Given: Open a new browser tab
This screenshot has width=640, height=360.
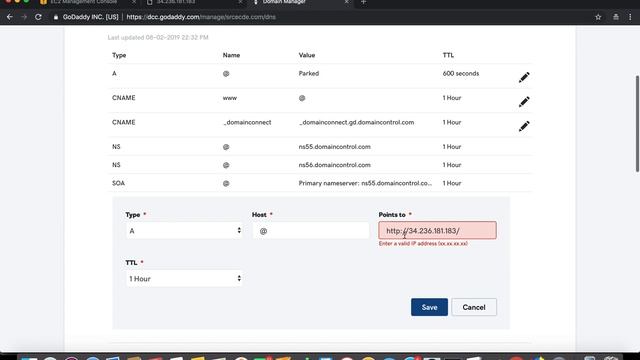Looking at the screenshot, I should pos(363,2).
